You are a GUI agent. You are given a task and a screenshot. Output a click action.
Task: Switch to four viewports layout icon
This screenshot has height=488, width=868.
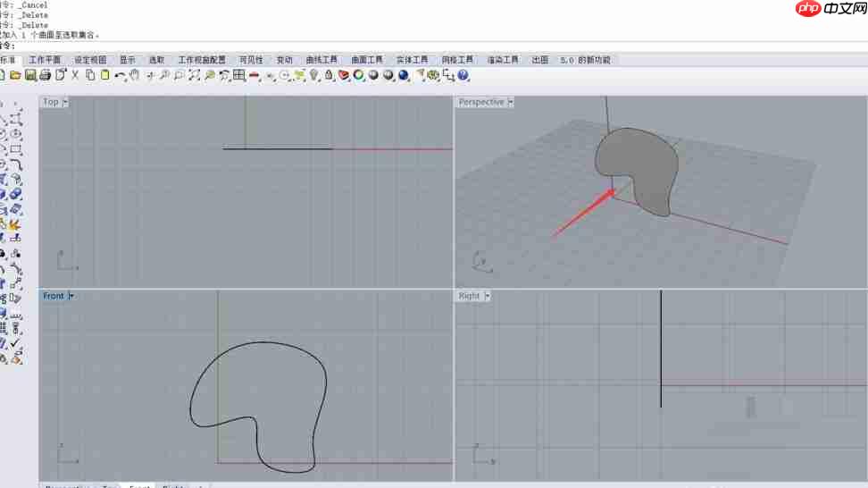239,75
